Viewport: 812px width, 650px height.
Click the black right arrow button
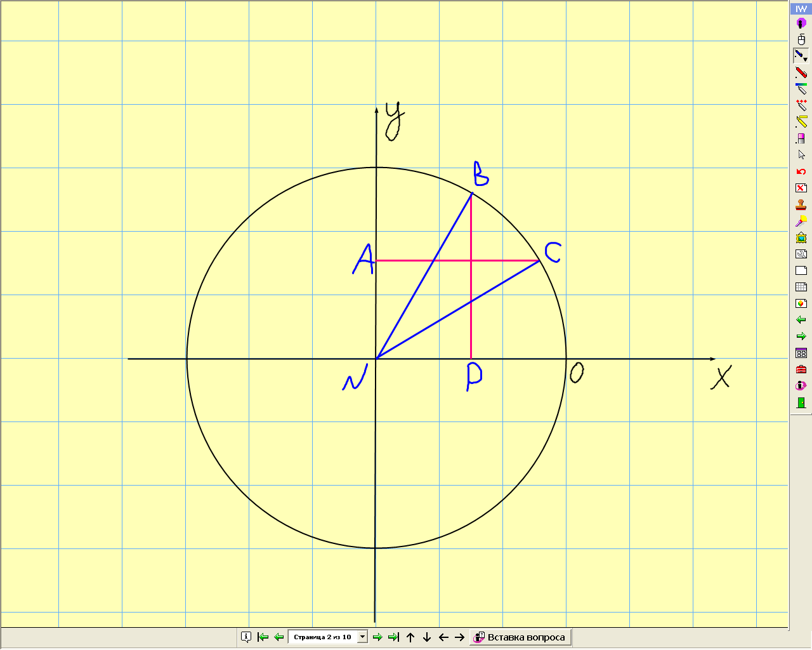pos(460,637)
